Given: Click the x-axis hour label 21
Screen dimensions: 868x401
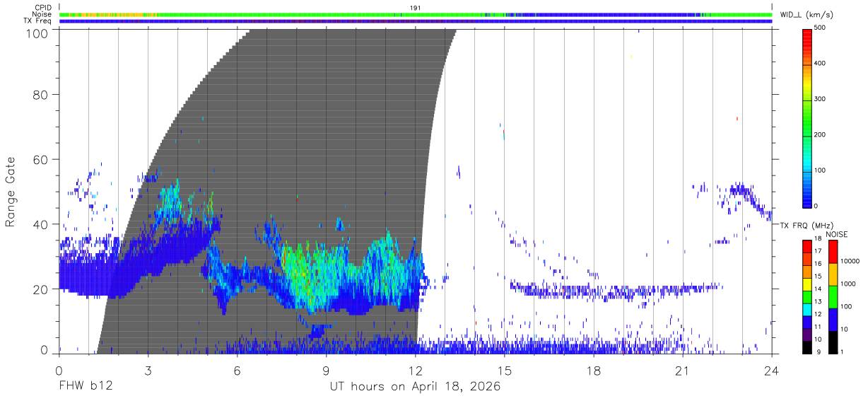Looking at the screenshot, I should [683, 370].
